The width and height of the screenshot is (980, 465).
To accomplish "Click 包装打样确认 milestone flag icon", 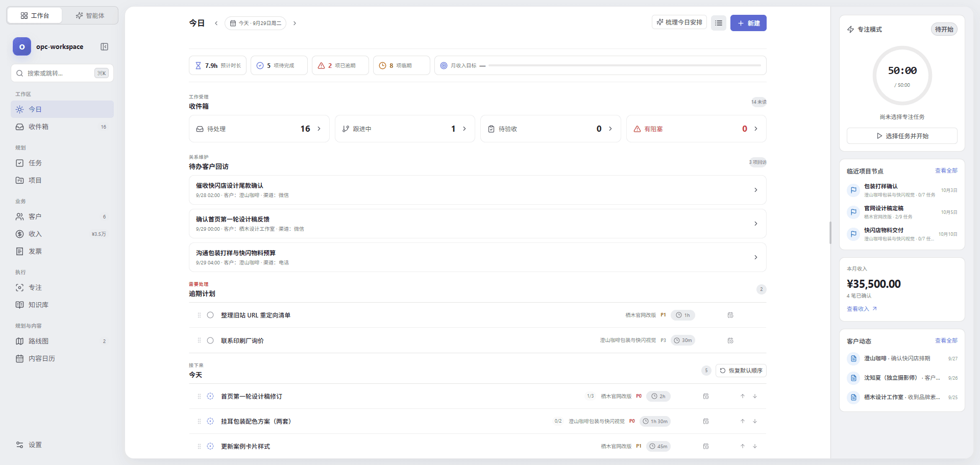I will point(853,190).
